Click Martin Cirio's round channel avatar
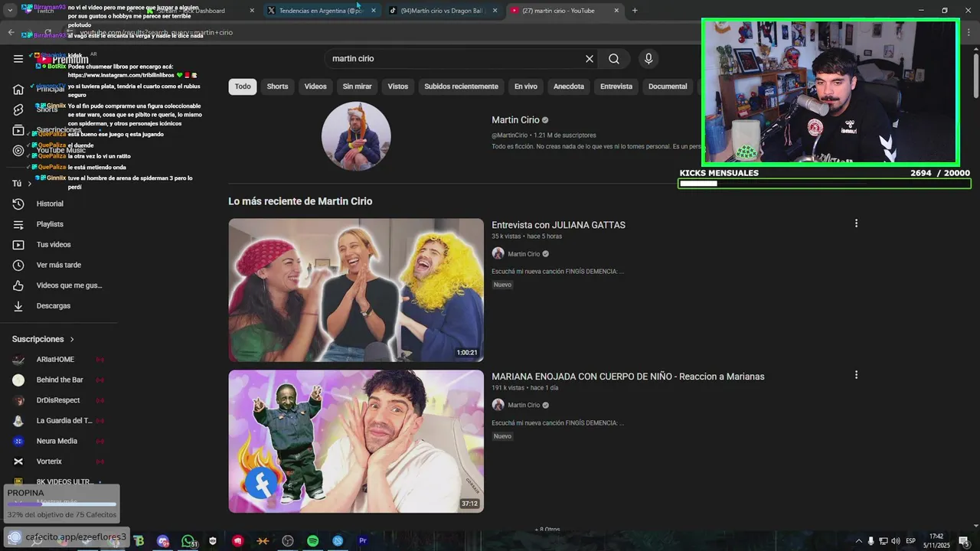The height and width of the screenshot is (551, 980). pyautogui.click(x=356, y=136)
